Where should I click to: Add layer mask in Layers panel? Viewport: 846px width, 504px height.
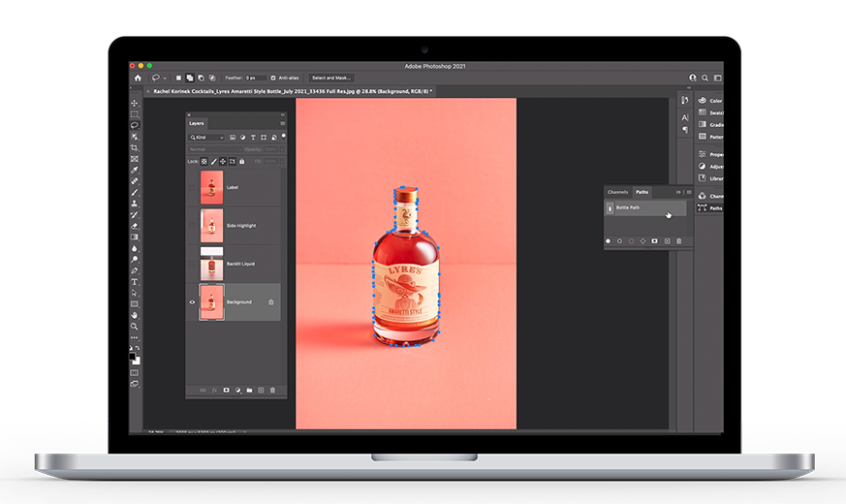[x=226, y=391]
